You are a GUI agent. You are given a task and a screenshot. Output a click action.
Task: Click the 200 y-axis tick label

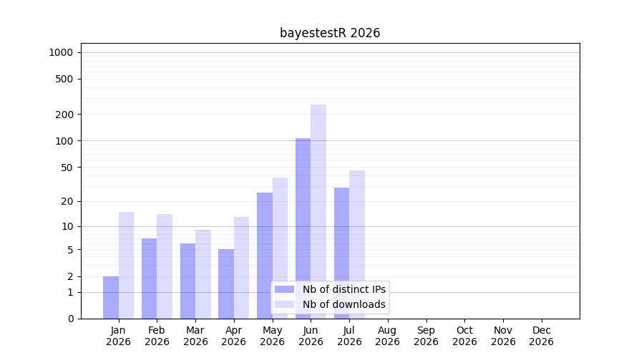[x=64, y=115]
